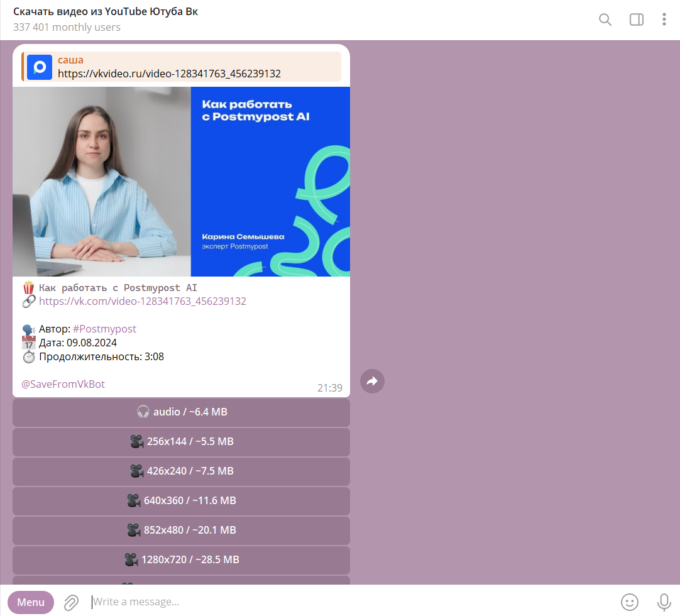Open chat search with magnifier icon

[x=605, y=19]
